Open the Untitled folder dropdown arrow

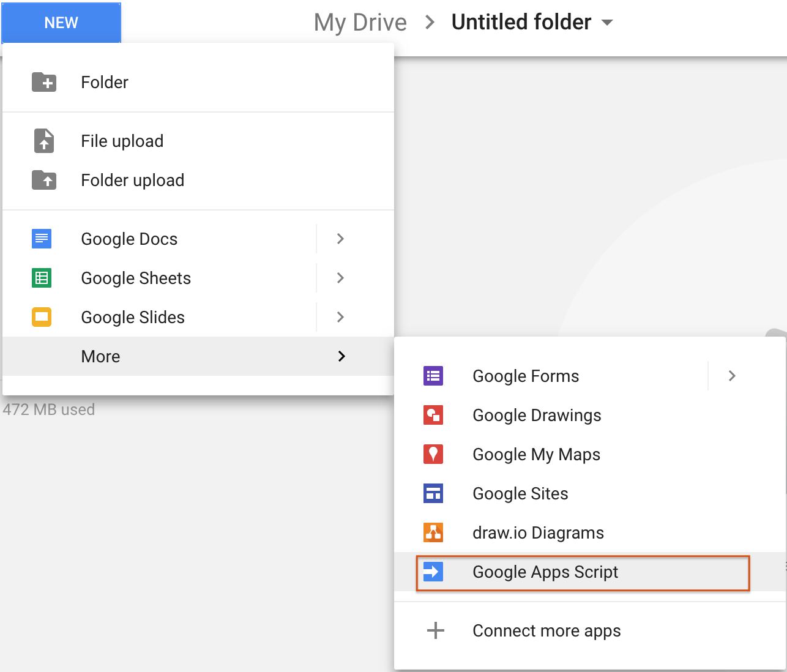(x=607, y=23)
